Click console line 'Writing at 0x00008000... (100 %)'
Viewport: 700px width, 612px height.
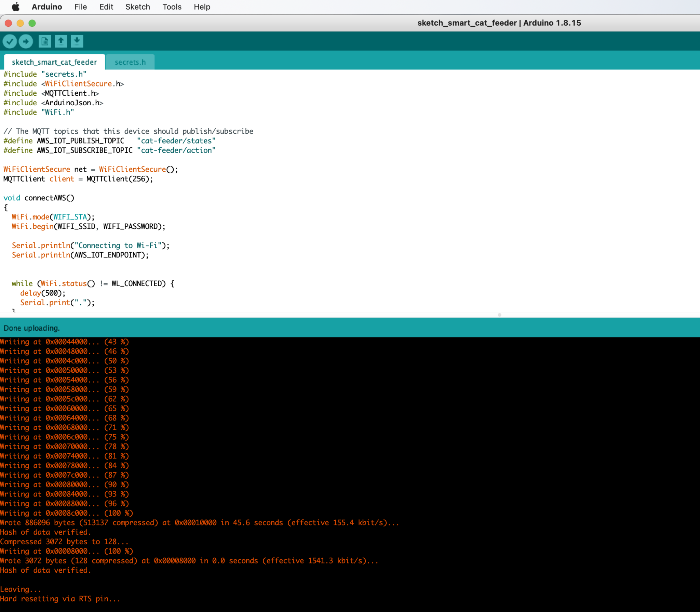[66, 551]
